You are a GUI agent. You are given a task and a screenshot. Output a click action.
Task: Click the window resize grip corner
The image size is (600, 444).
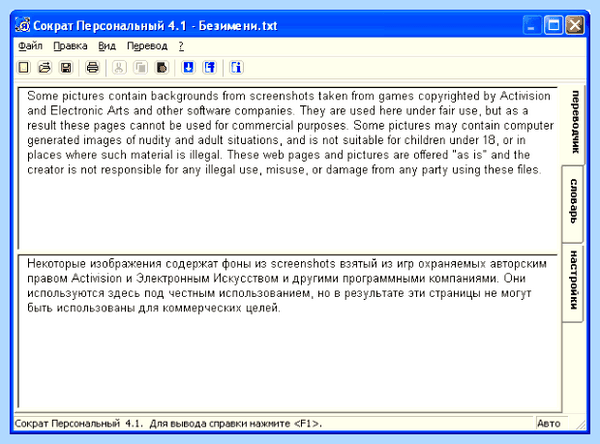click(x=580, y=424)
